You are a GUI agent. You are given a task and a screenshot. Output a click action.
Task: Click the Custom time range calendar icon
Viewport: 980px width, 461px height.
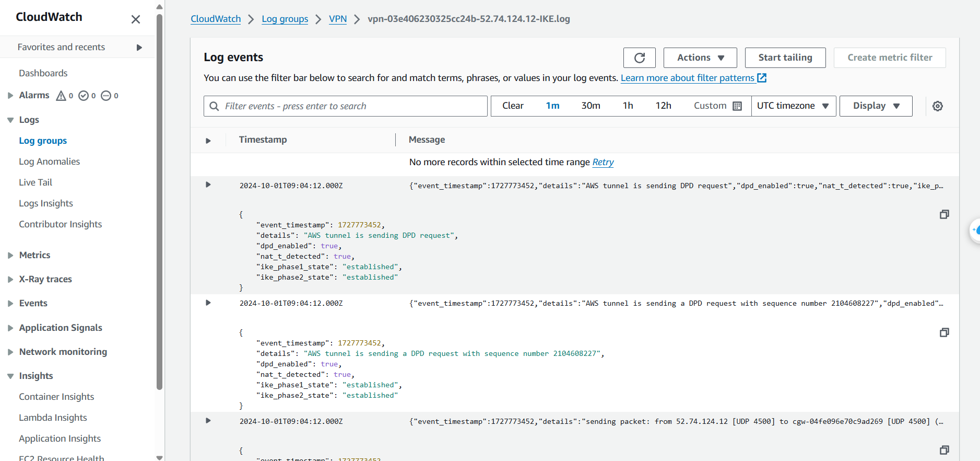point(737,106)
